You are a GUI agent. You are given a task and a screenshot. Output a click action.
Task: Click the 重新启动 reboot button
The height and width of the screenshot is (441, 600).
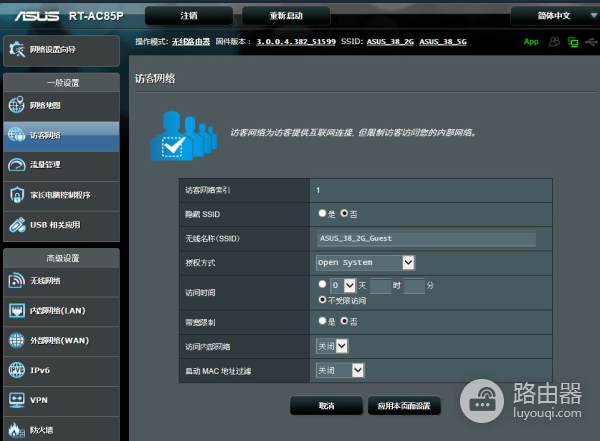click(286, 16)
